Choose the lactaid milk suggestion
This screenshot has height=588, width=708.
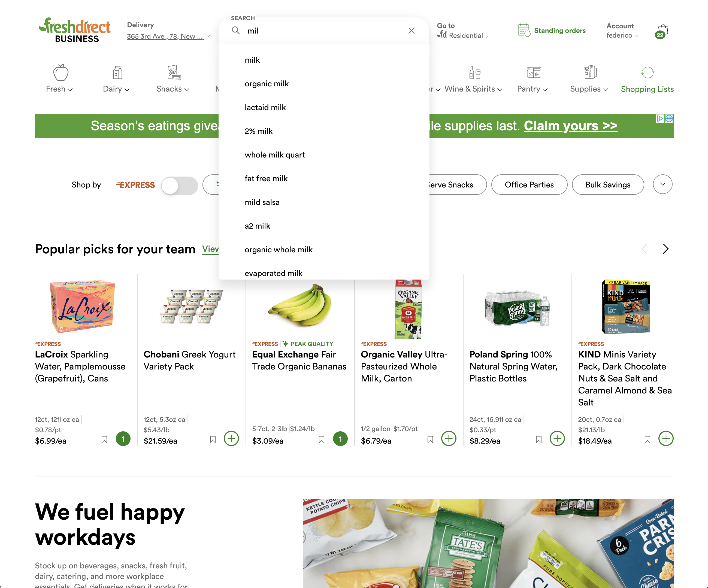click(x=265, y=107)
